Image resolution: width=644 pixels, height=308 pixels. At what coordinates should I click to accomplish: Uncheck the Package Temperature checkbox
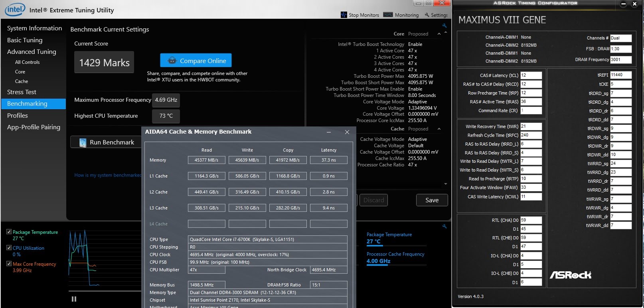tap(9, 232)
